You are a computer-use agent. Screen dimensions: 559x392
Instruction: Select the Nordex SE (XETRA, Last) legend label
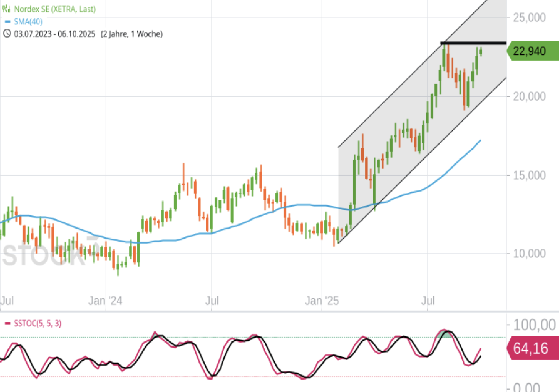click(55, 9)
